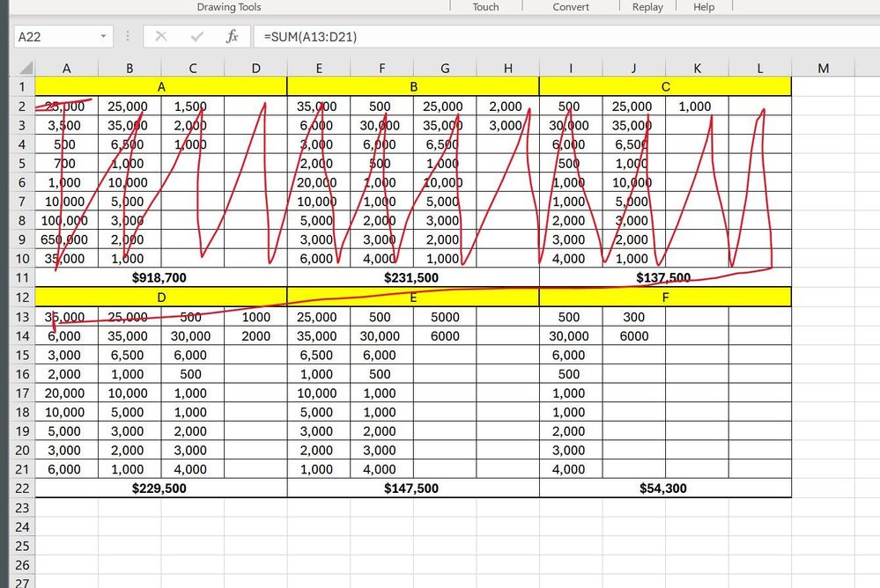Select column A header
The width and height of the screenshot is (880, 588).
[x=66, y=68]
